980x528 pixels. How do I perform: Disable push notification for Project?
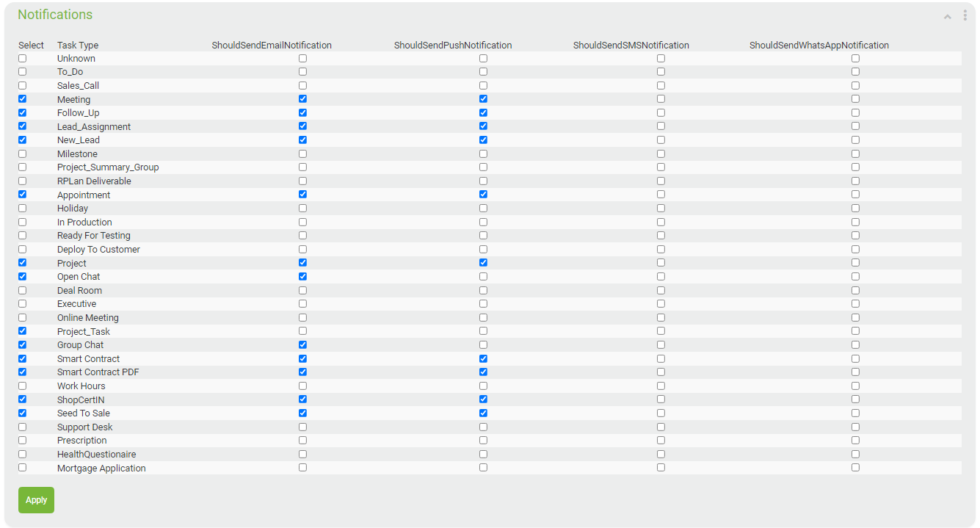[x=483, y=263]
